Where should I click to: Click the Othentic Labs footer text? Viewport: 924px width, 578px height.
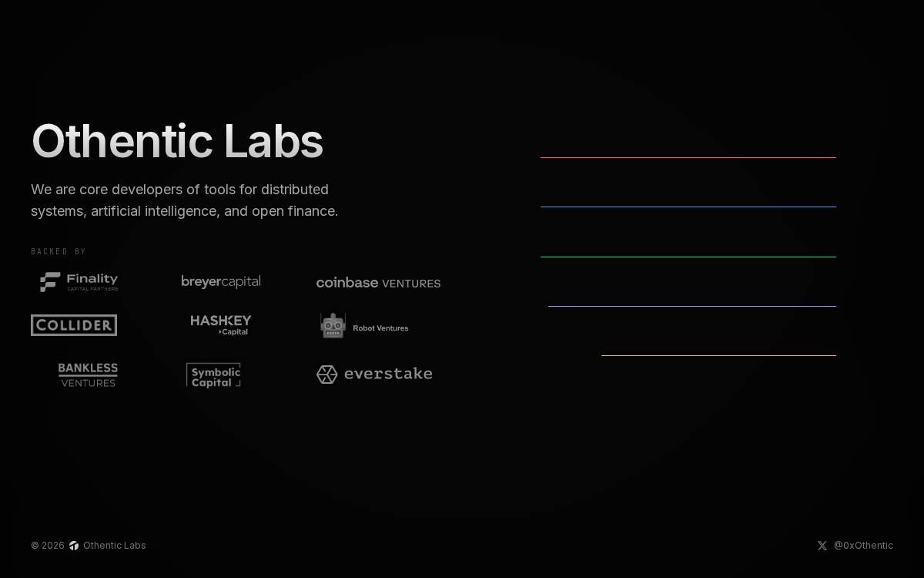click(115, 546)
